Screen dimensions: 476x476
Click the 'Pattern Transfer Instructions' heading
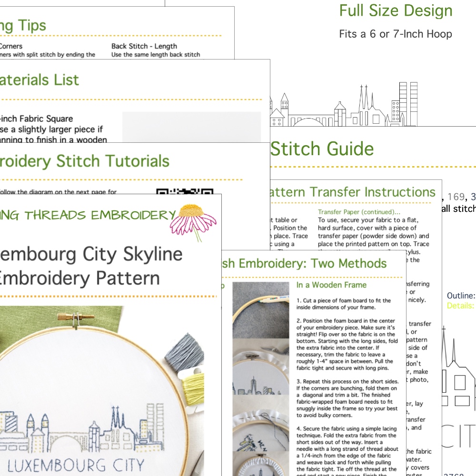(x=353, y=192)
